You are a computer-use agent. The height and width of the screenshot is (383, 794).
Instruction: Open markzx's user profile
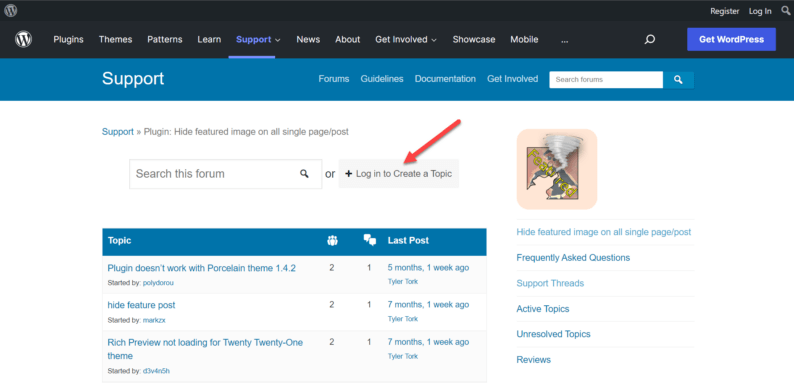(x=154, y=320)
